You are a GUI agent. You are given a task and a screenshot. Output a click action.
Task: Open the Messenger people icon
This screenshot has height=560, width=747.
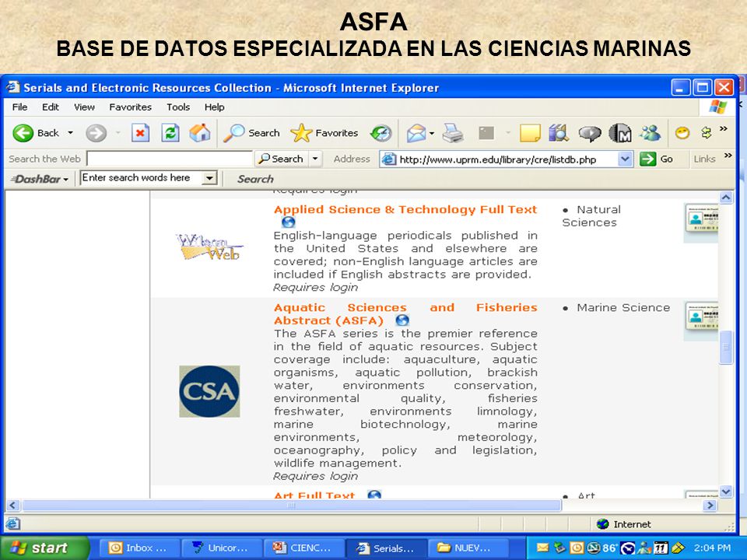[x=650, y=133]
